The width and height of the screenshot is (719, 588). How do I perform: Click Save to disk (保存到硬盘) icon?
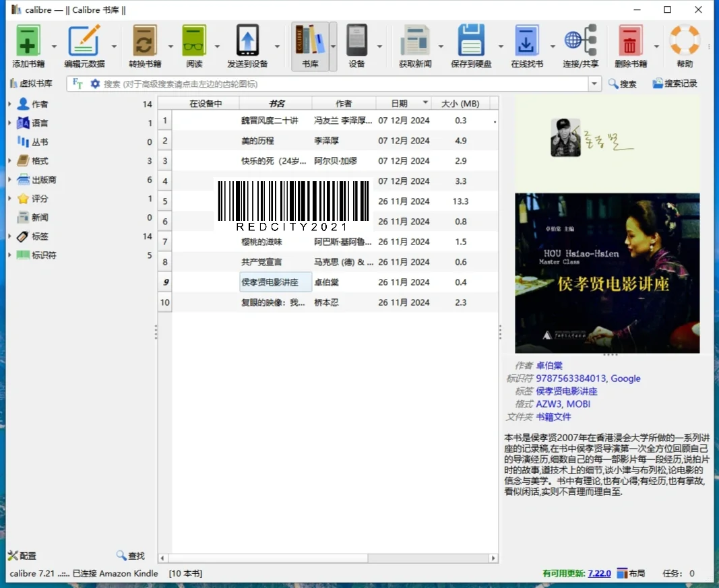(x=471, y=40)
